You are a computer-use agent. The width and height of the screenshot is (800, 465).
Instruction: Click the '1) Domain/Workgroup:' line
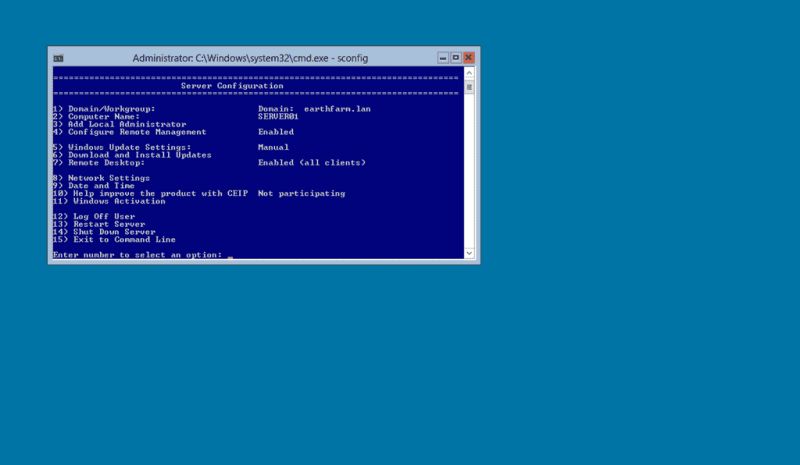[104, 109]
